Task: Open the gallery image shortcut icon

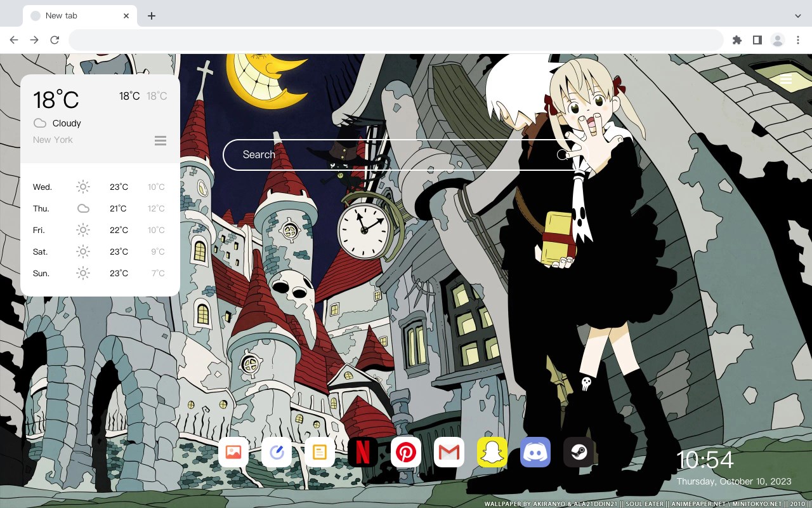Action: [x=233, y=452]
